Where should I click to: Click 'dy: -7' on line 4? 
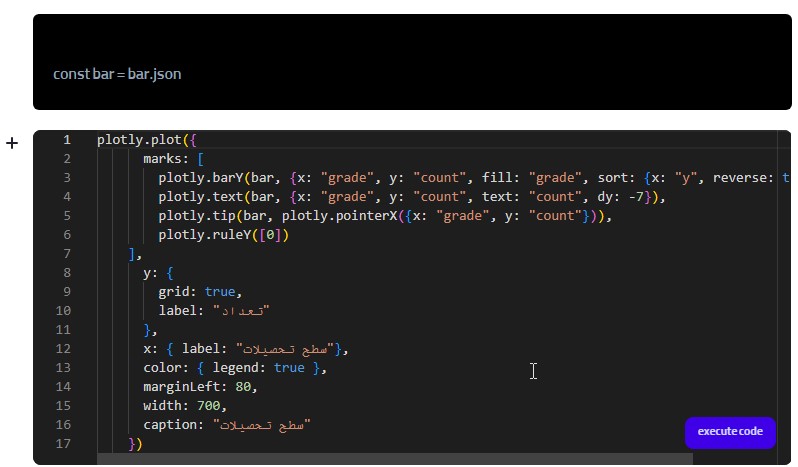[621, 197]
